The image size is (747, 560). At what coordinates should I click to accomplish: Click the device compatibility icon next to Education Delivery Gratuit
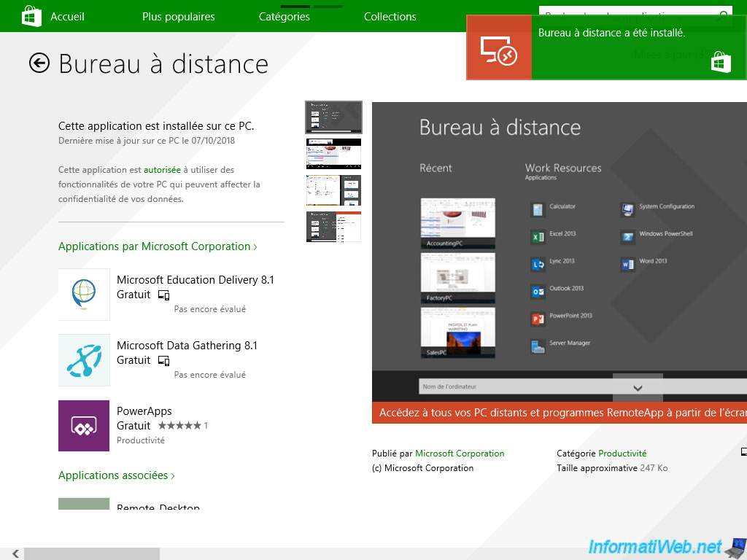[x=163, y=295]
